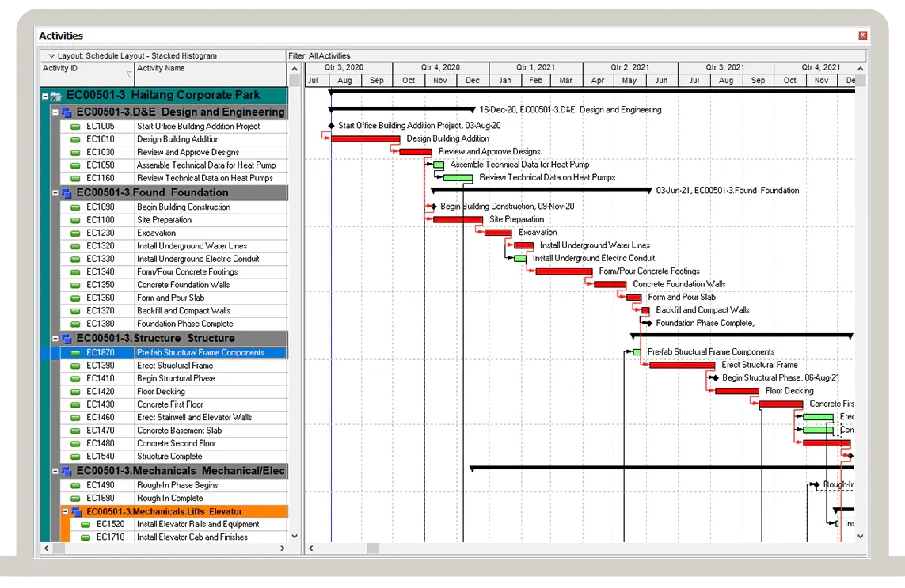Select the 'Pre-fab Structural Frame Components' name cell
905x588 pixels.
click(x=211, y=353)
